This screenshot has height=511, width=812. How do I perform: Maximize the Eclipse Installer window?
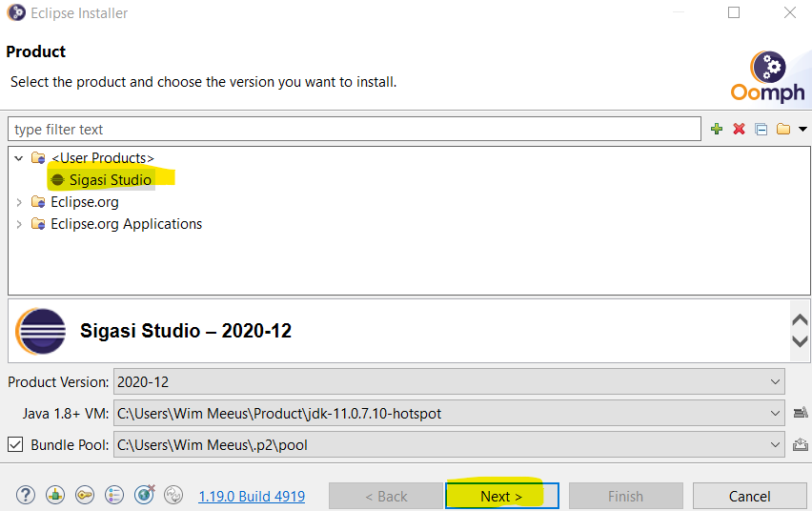pos(734,12)
